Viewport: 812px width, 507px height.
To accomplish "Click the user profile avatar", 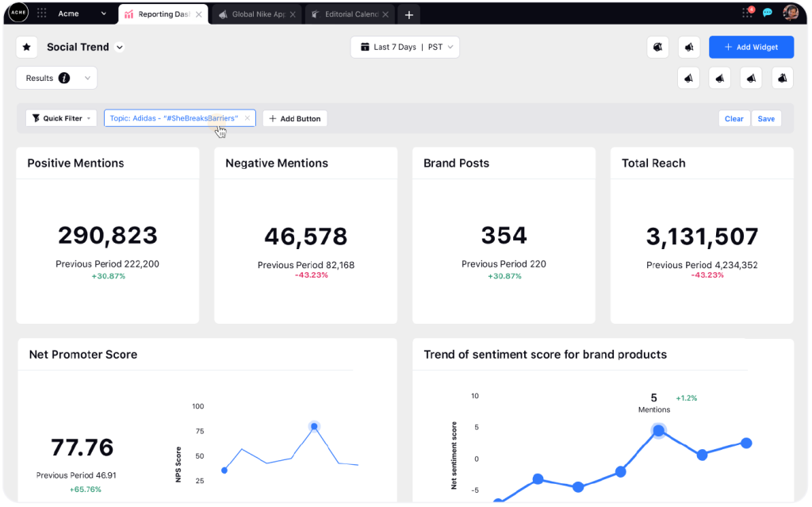I will click(791, 13).
